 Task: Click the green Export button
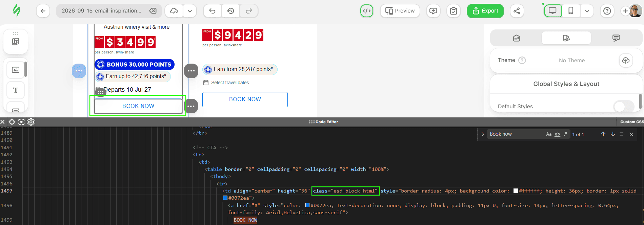pos(485,11)
